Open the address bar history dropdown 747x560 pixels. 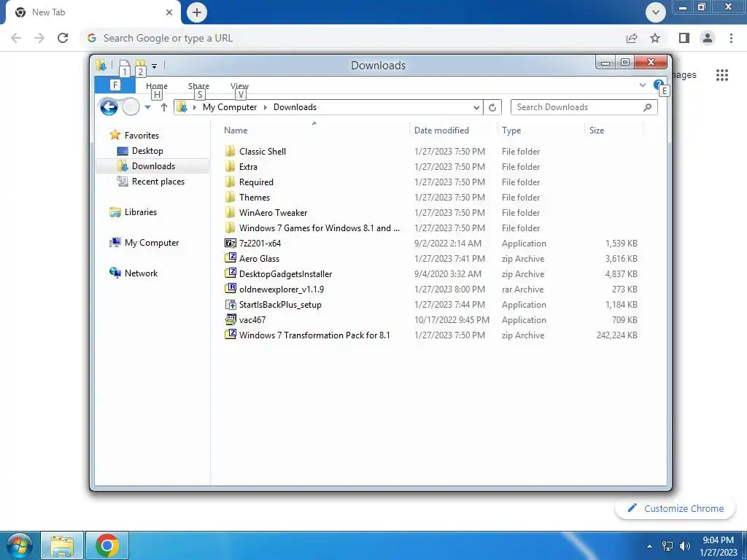pyautogui.click(x=476, y=107)
